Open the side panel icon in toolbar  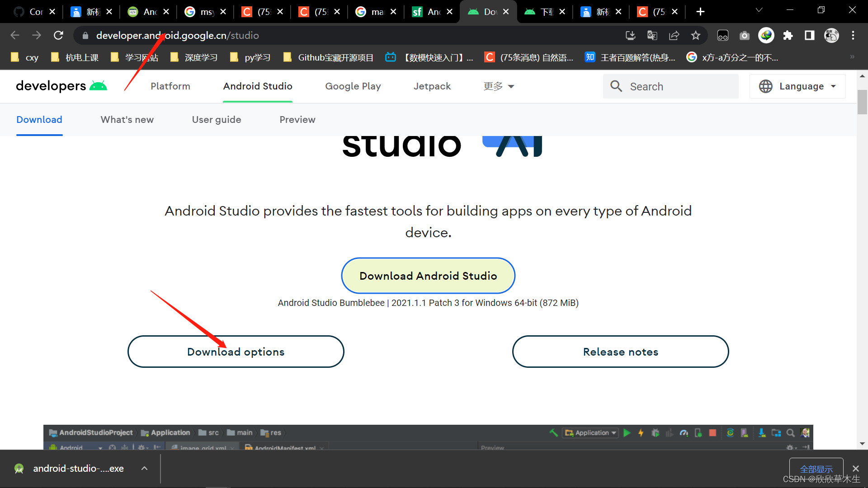coord(810,35)
